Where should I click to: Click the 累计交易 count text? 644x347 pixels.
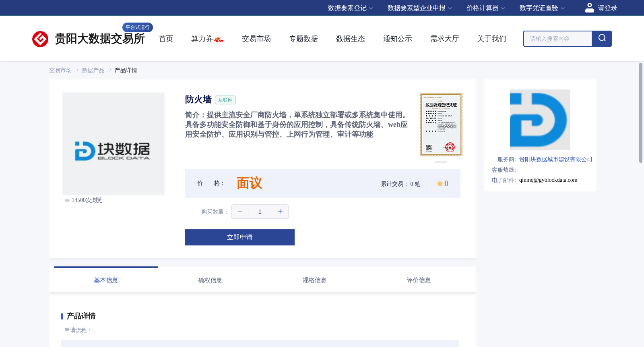point(400,184)
